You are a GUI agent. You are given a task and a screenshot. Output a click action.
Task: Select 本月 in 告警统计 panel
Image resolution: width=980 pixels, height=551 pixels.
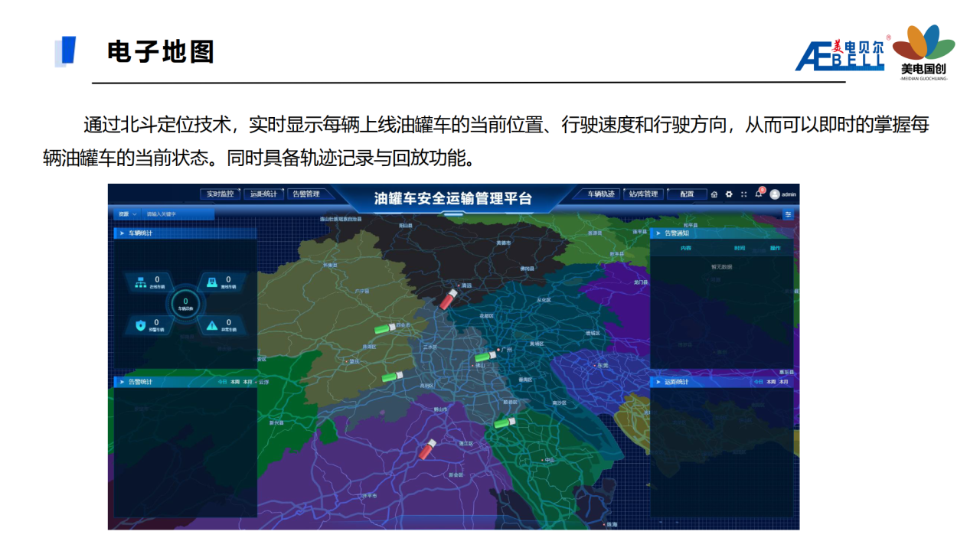tap(247, 381)
